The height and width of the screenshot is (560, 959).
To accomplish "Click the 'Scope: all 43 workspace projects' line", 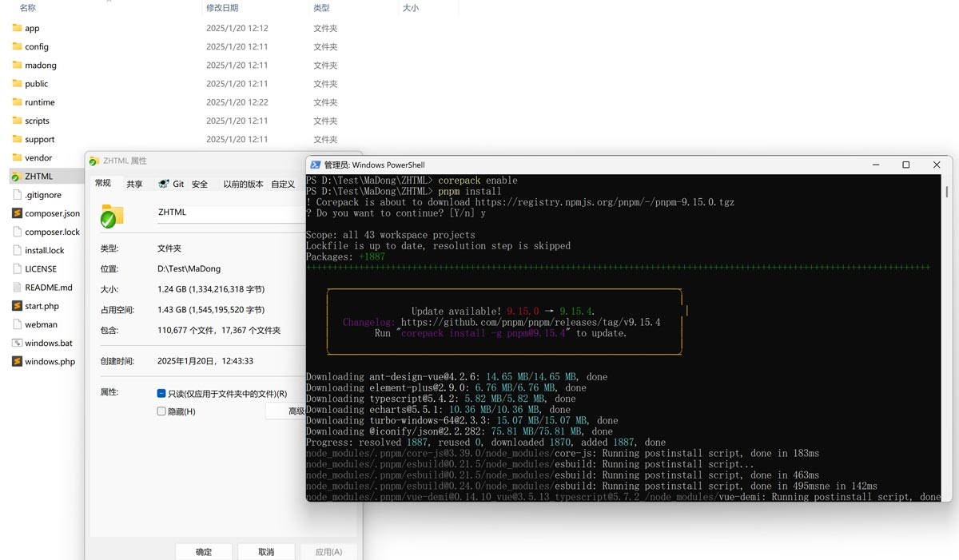I will (x=390, y=235).
